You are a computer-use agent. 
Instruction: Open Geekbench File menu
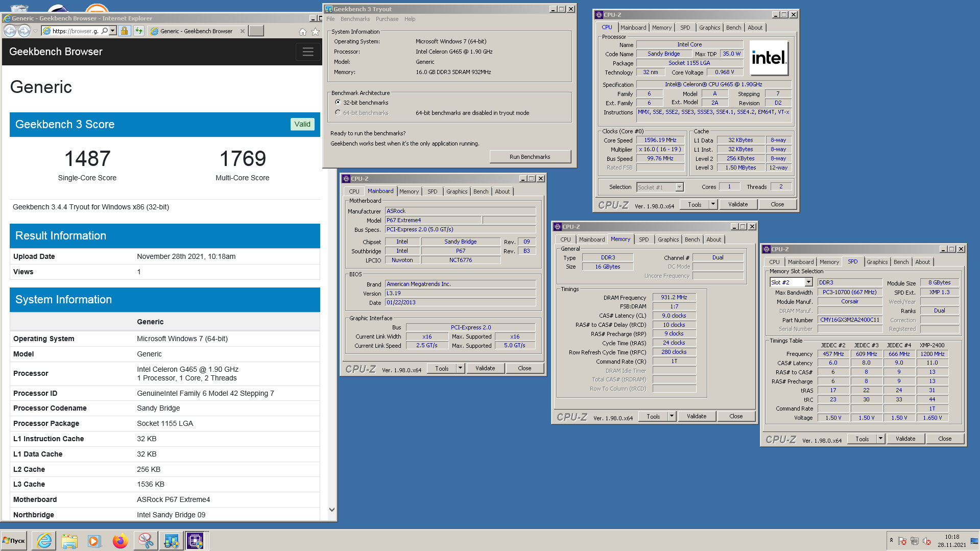[x=330, y=19]
